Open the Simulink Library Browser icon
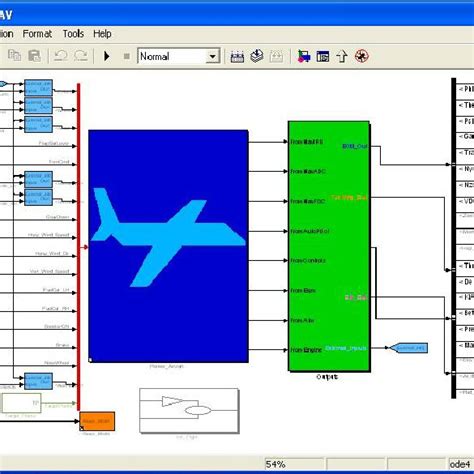The width and height of the screenshot is (474, 474). click(x=304, y=56)
